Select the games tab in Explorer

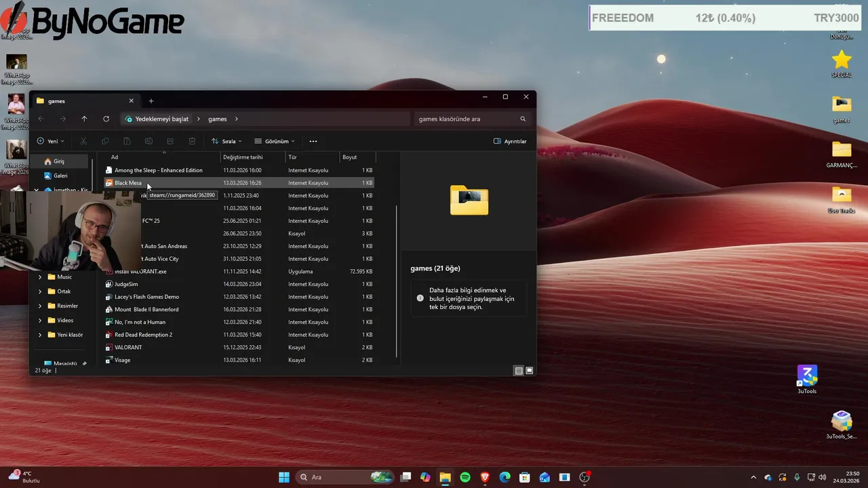(85, 101)
